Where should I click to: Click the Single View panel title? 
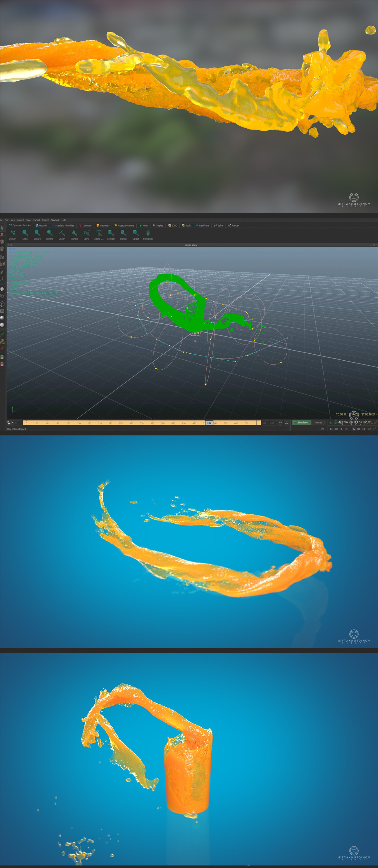(191, 245)
